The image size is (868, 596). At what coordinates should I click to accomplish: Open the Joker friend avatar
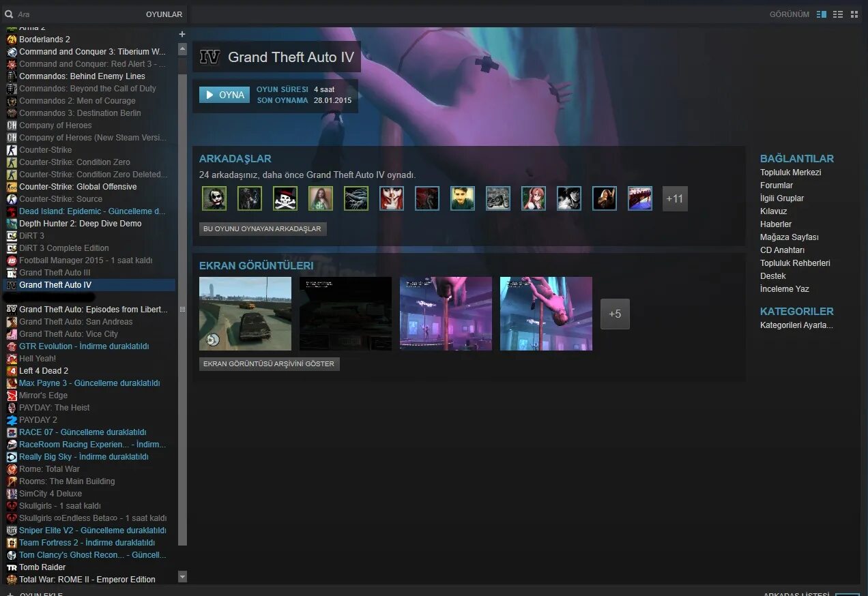click(214, 198)
